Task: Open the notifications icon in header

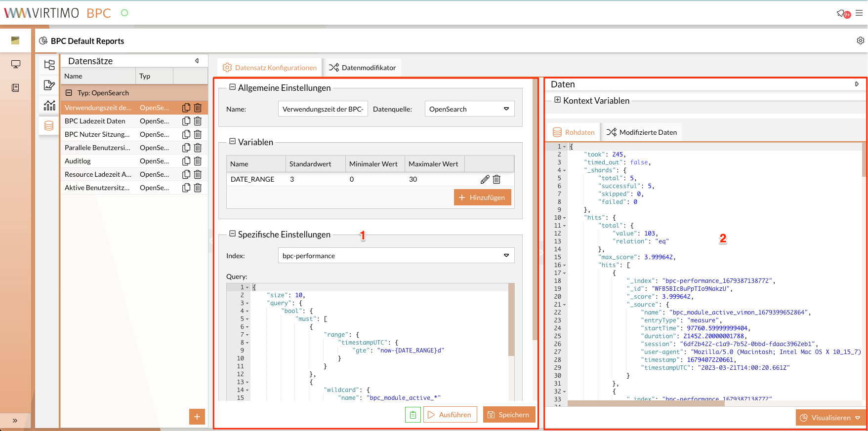Action: click(841, 13)
